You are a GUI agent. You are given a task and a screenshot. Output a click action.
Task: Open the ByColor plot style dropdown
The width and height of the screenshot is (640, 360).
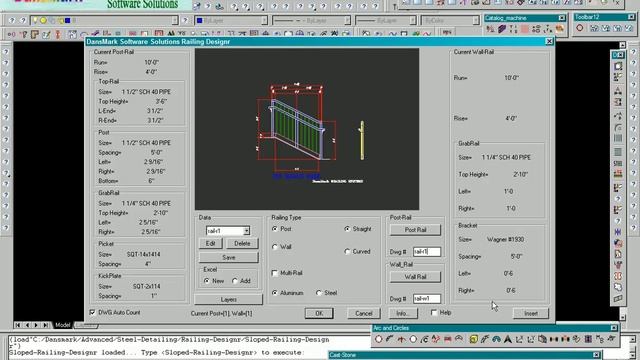(476, 20)
